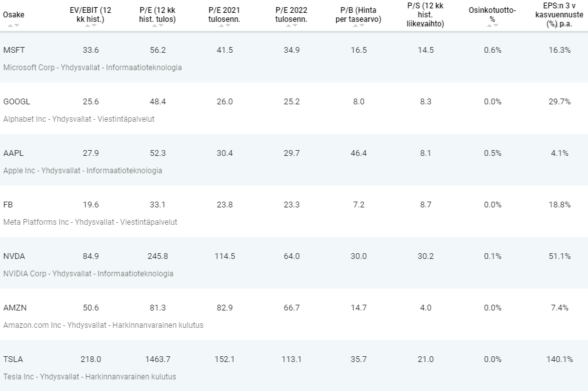Select the TSLA ticker

pyautogui.click(x=13, y=359)
